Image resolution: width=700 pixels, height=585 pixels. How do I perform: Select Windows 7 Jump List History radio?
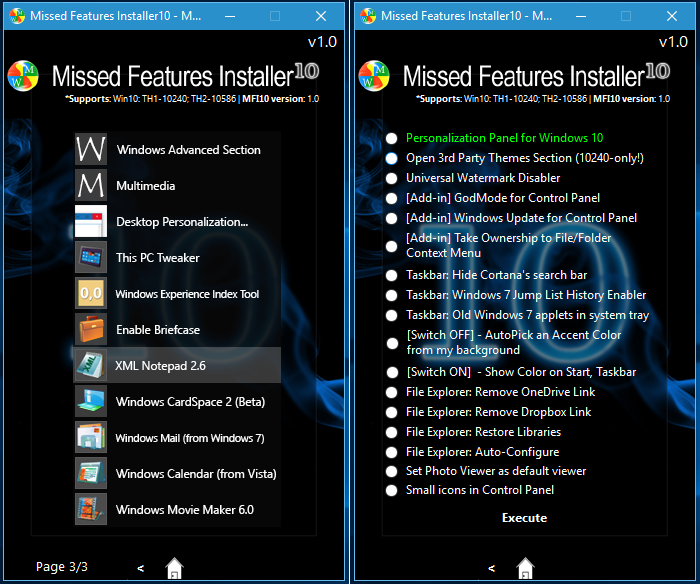click(392, 296)
